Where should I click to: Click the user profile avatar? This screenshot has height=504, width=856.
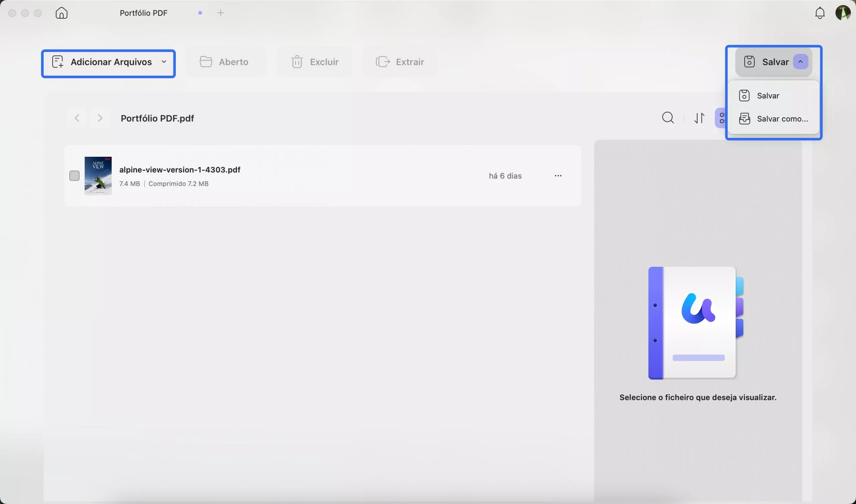click(x=843, y=13)
